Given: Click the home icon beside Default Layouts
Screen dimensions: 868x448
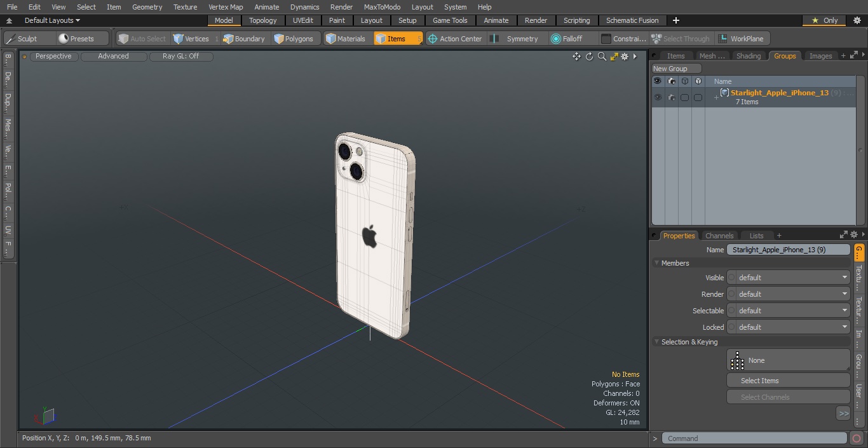Looking at the screenshot, I should point(10,20).
